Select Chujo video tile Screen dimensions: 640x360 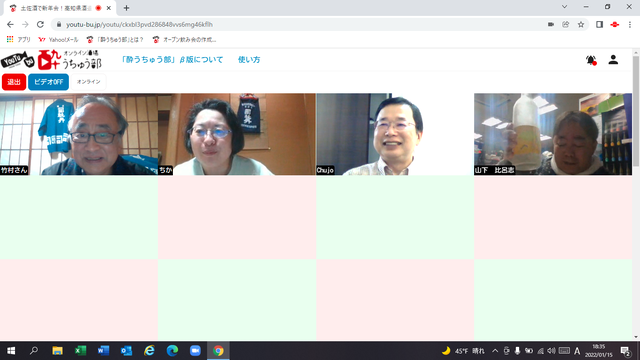[395, 134]
